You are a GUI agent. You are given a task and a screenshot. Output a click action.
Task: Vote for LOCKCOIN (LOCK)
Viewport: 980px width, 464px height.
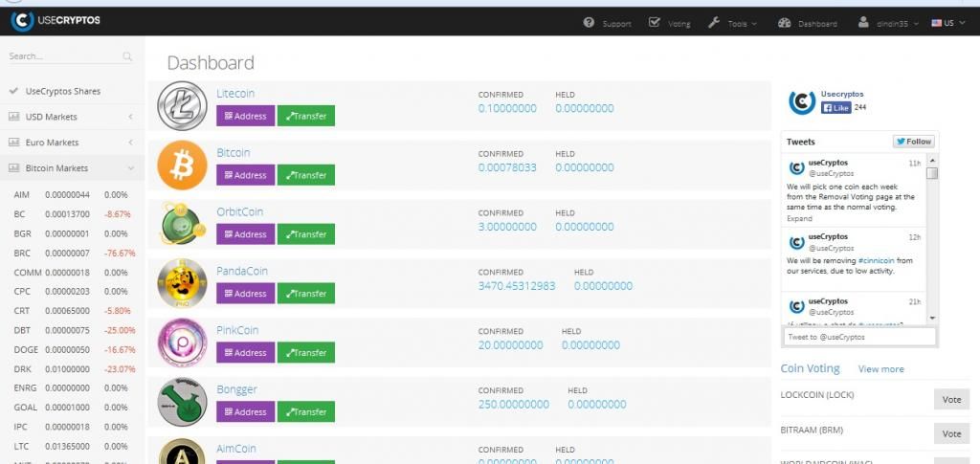[951, 399]
